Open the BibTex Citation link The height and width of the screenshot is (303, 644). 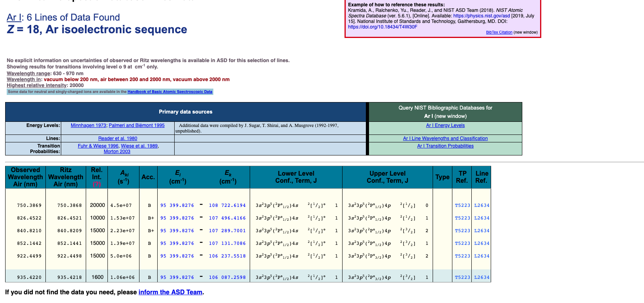click(499, 32)
